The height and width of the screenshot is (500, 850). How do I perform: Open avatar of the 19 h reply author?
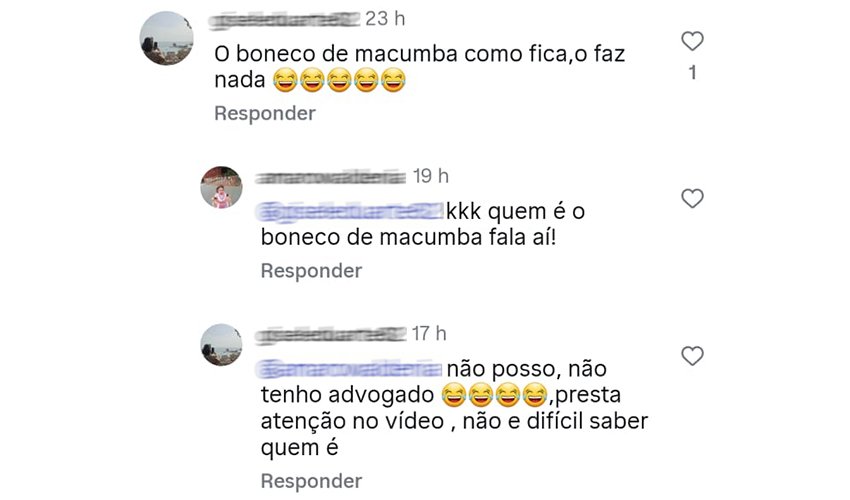click(221, 188)
